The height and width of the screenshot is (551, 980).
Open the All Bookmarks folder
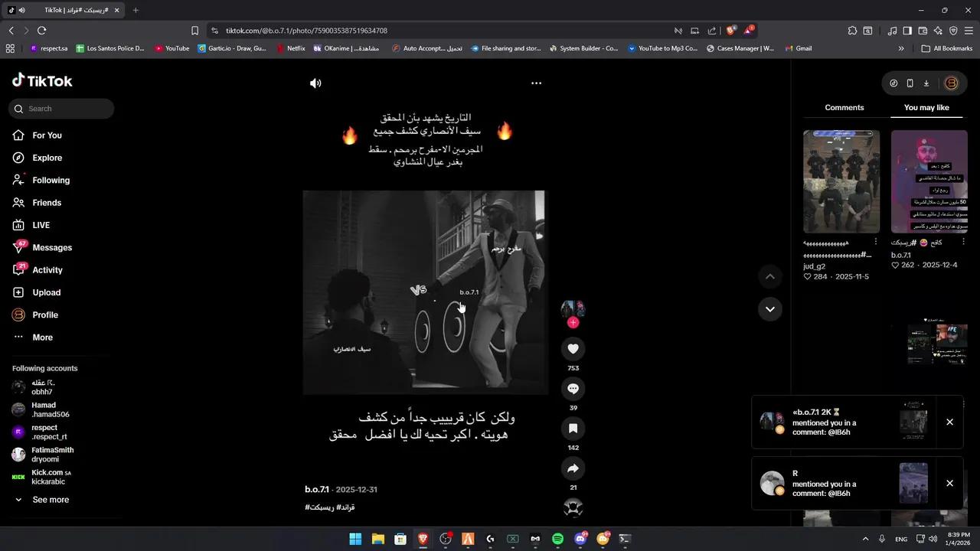[947, 48]
